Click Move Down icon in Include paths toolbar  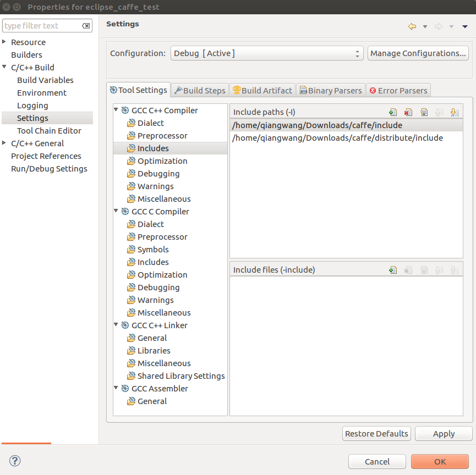click(x=455, y=112)
